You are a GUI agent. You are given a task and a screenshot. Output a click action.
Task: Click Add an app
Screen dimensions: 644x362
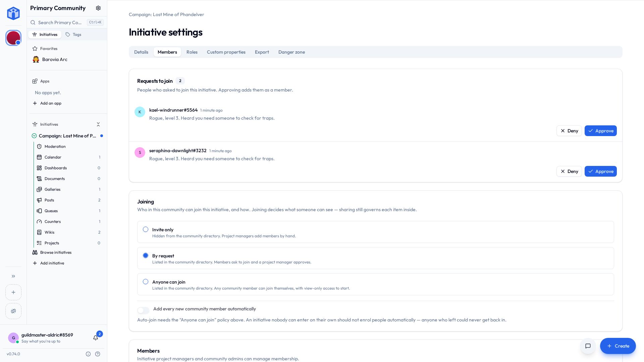(47, 103)
